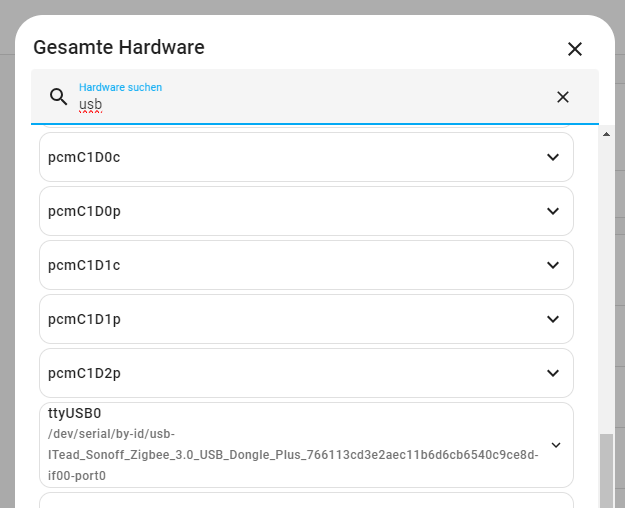The image size is (625, 508).
Task: Click the Gesamte Hardware dialog title
Action: pyautogui.click(x=119, y=47)
